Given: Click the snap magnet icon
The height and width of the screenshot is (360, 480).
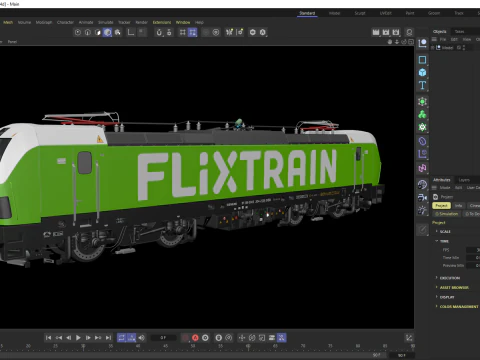Looking at the screenshot, I should (159, 32).
